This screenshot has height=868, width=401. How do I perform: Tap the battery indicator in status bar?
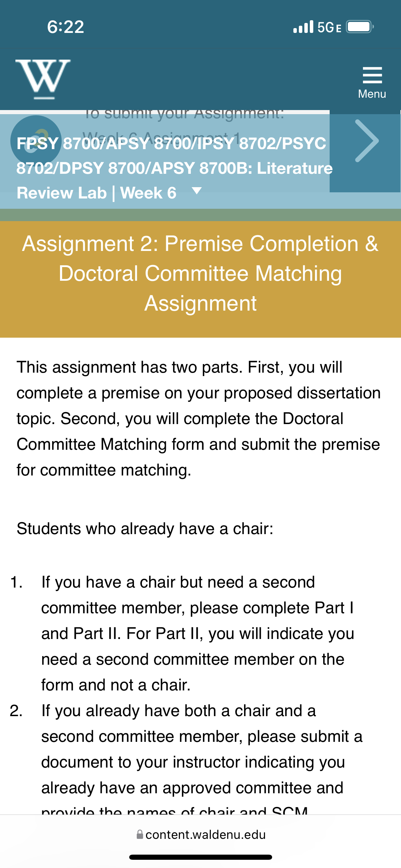pyautogui.click(x=360, y=27)
